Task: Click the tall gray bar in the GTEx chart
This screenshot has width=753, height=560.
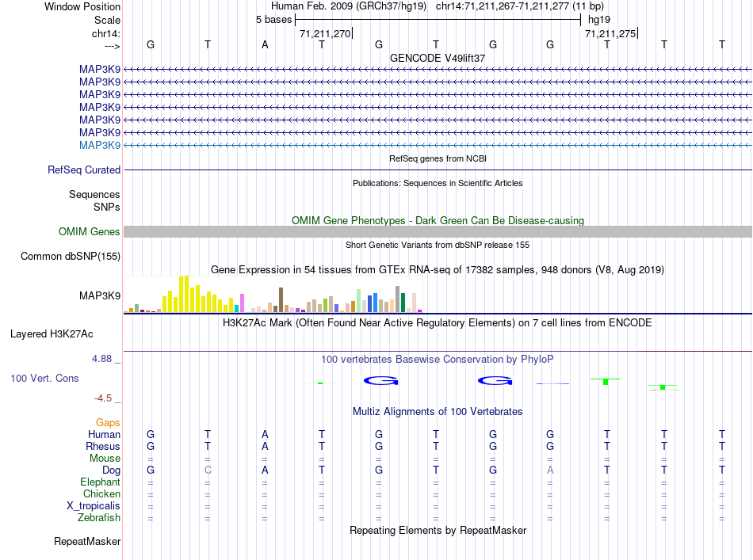Action: 397,299
